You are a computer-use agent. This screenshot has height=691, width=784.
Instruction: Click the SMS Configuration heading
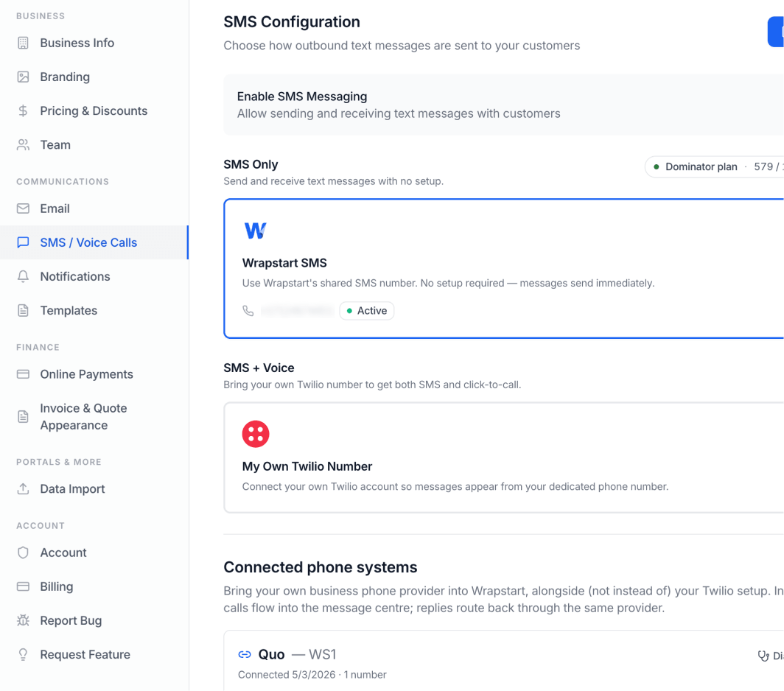tap(292, 21)
